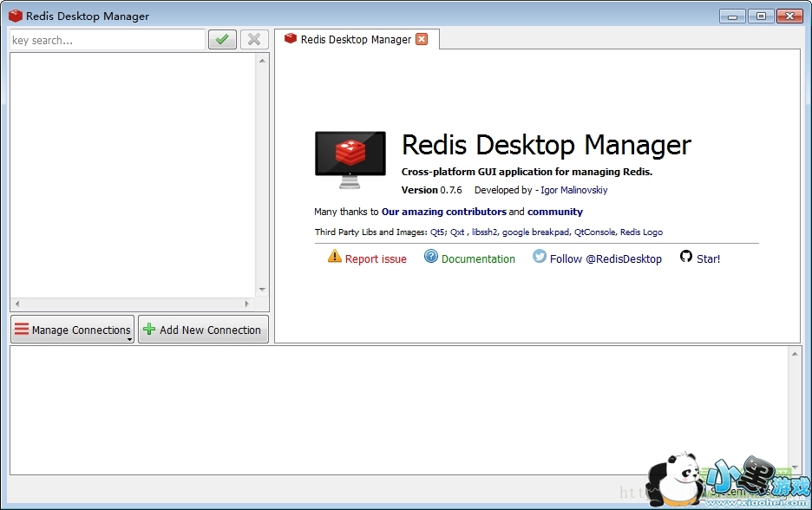Click the green checkmark key search button
The width and height of the screenshot is (812, 510).
tap(222, 40)
